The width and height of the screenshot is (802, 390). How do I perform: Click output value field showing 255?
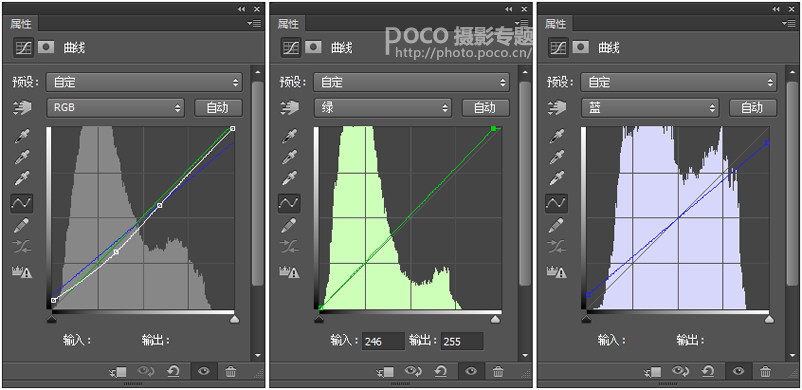[461, 341]
